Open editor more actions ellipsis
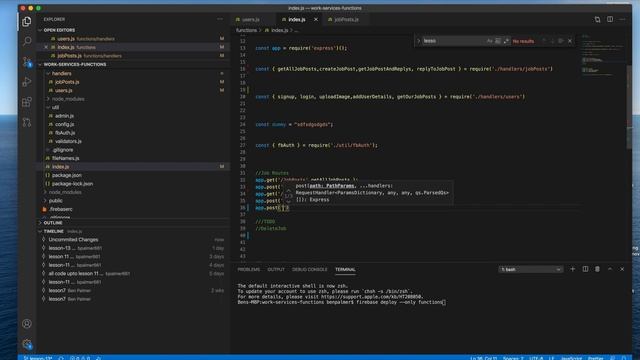 [x=622, y=19]
